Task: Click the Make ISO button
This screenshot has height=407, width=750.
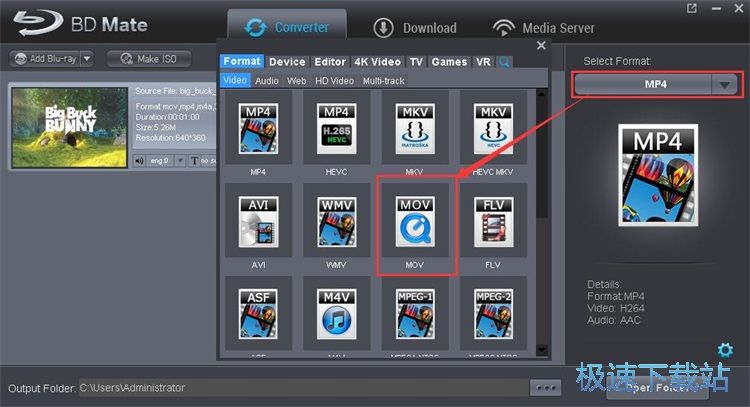Action: 149,59
